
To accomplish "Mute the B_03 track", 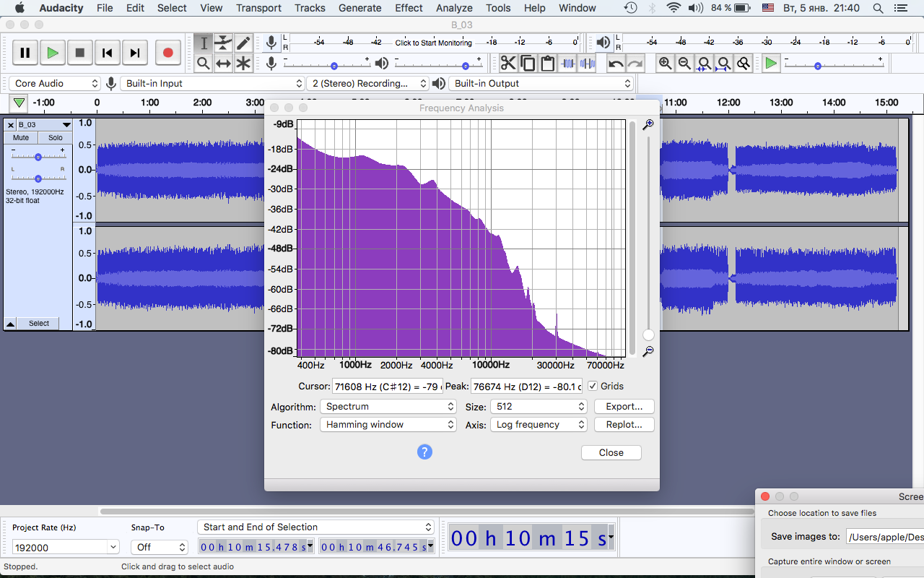I will click(21, 137).
